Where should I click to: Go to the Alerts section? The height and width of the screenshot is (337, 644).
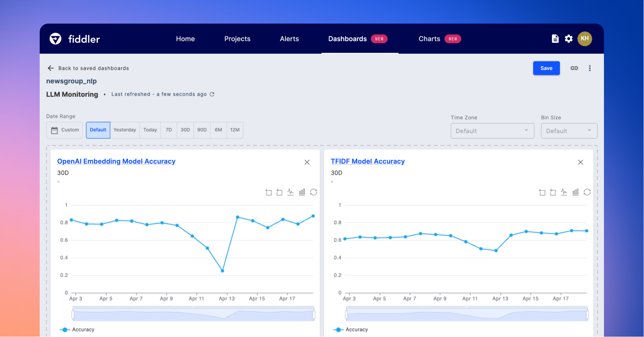[289, 39]
